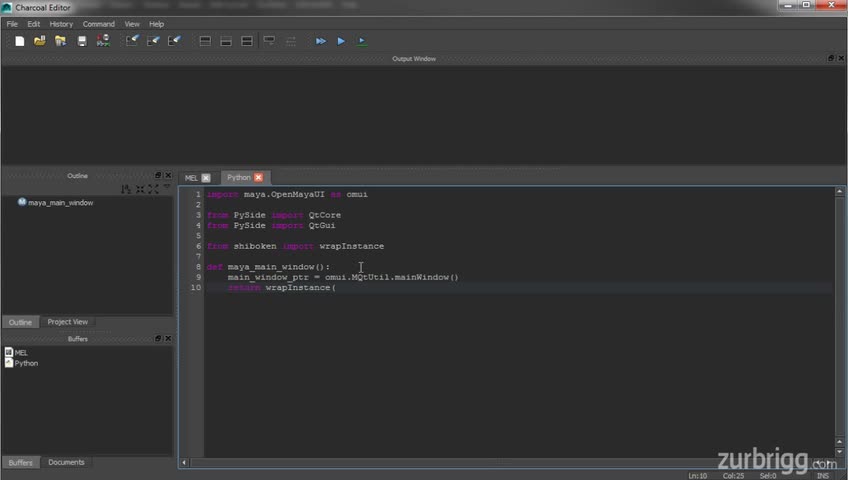Select the Python buffer in Buffers list

26,363
